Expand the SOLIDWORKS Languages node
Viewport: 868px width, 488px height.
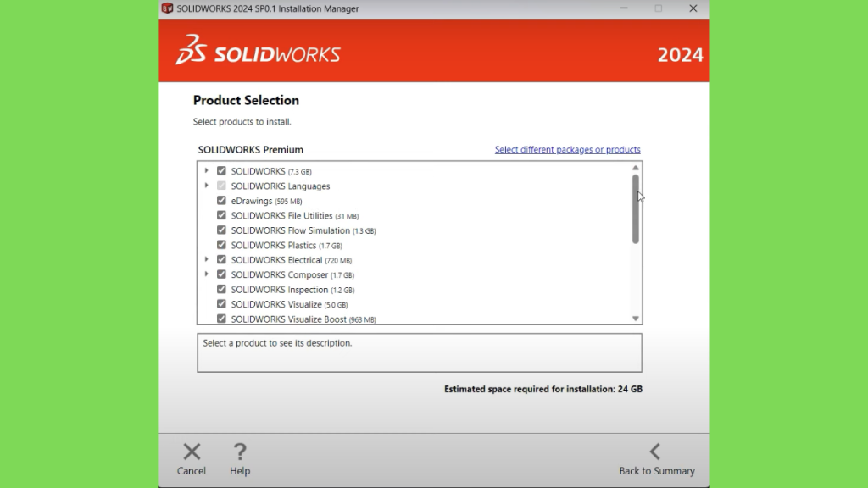(x=207, y=186)
